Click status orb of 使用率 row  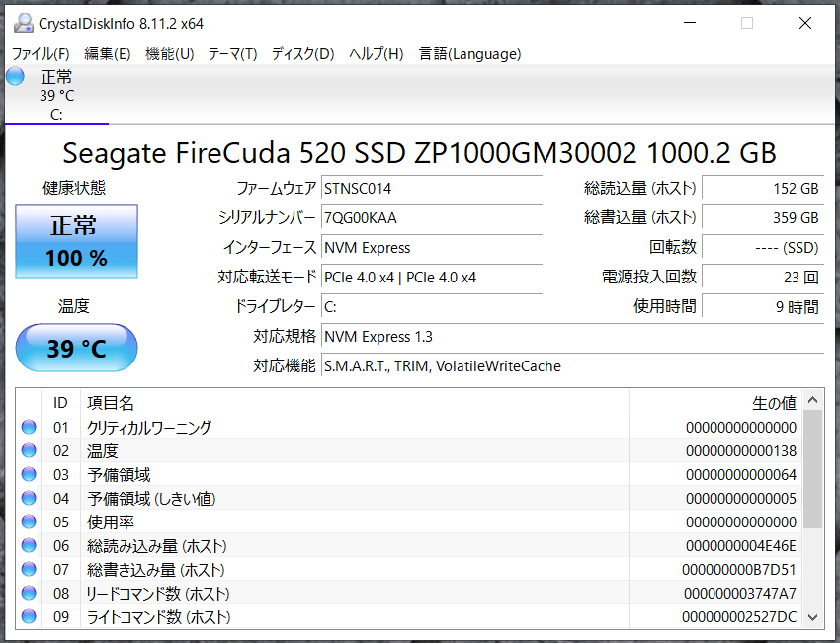[x=29, y=522]
